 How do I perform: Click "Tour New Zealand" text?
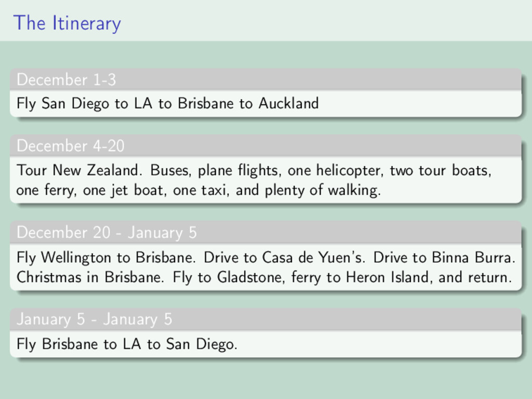click(x=78, y=170)
